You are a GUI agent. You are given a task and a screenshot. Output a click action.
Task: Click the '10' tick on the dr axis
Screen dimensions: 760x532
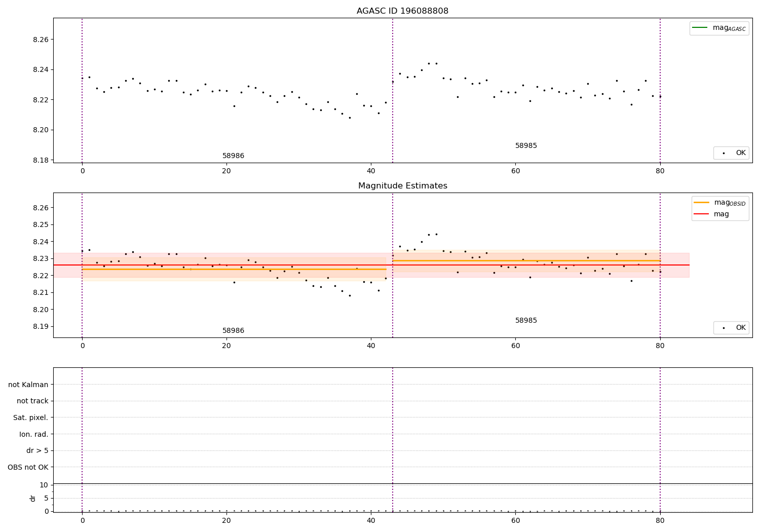coord(44,485)
